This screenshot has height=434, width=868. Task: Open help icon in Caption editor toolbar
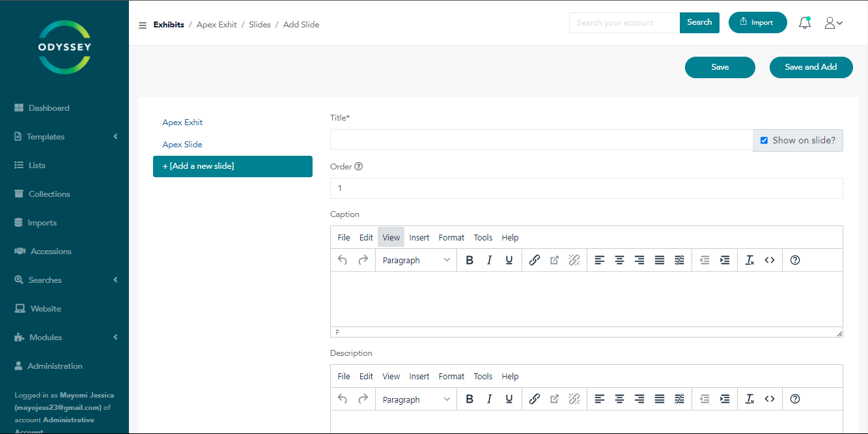click(x=794, y=260)
